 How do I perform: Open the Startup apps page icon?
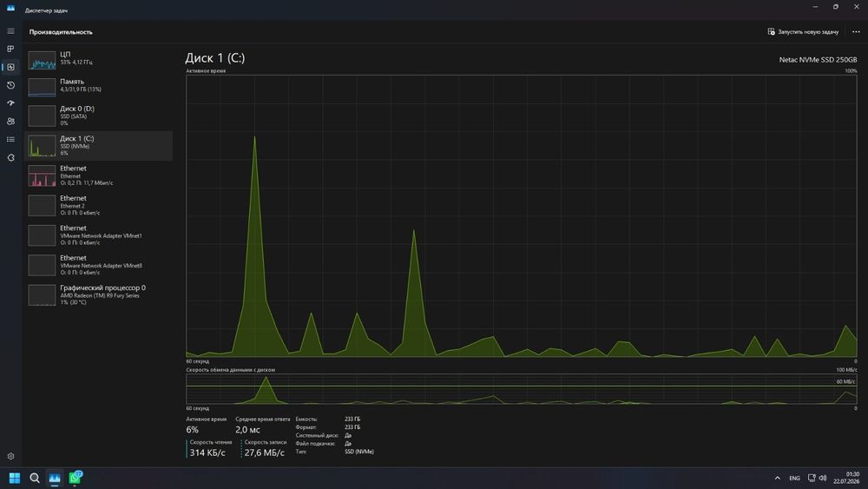[10, 103]
